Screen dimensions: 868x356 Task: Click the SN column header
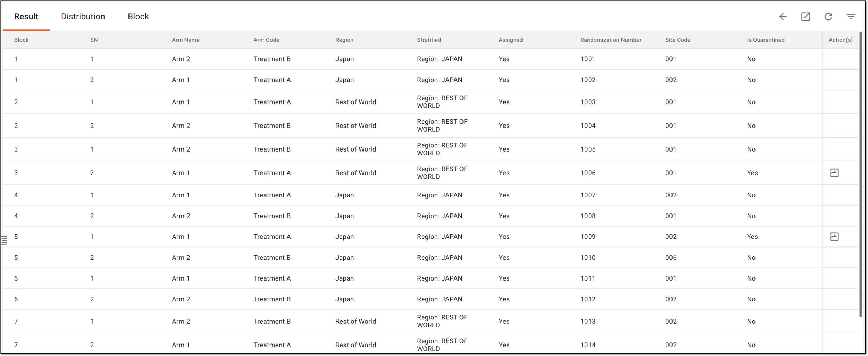pyautogui.click(x=94, y=40)
